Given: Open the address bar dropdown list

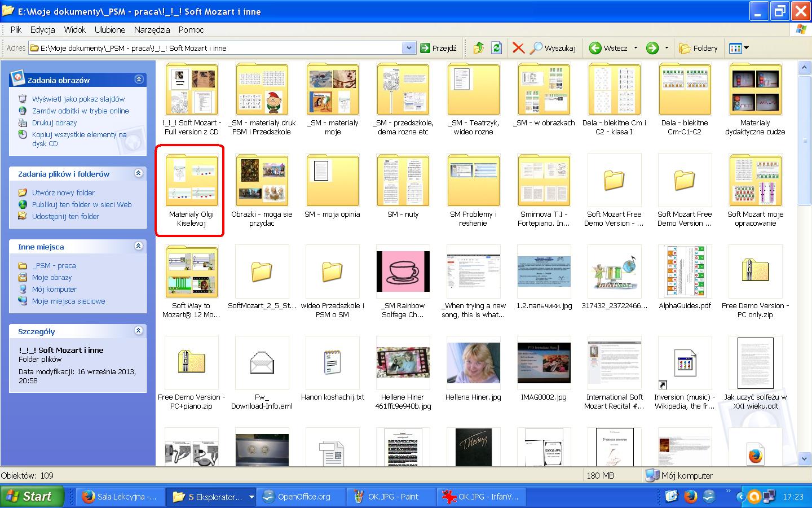Looking at the screenshot, I should [409, 48].
